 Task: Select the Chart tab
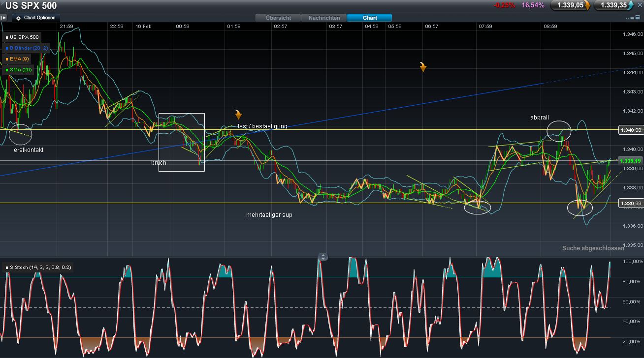pos(370,18)
